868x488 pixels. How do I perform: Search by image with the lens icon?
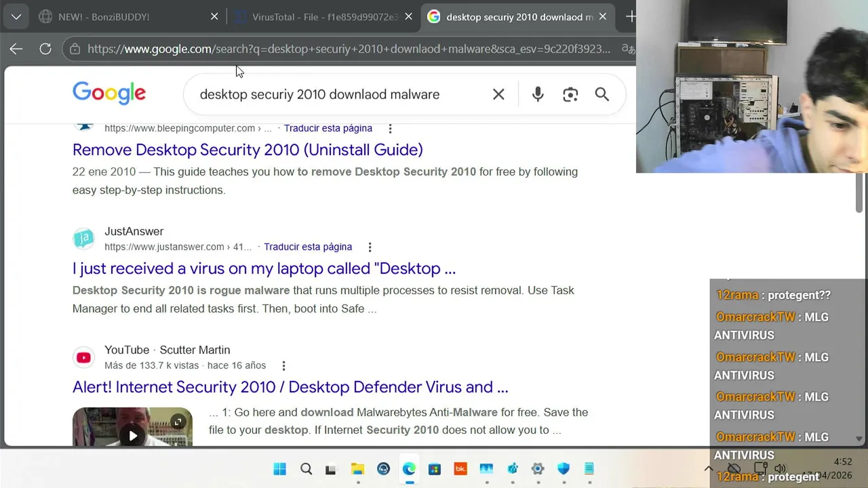(570, 94)
